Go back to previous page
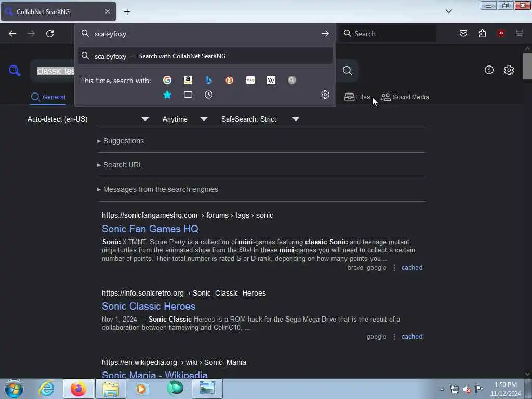The image size is (532, 399). click(x=12, y=34)
